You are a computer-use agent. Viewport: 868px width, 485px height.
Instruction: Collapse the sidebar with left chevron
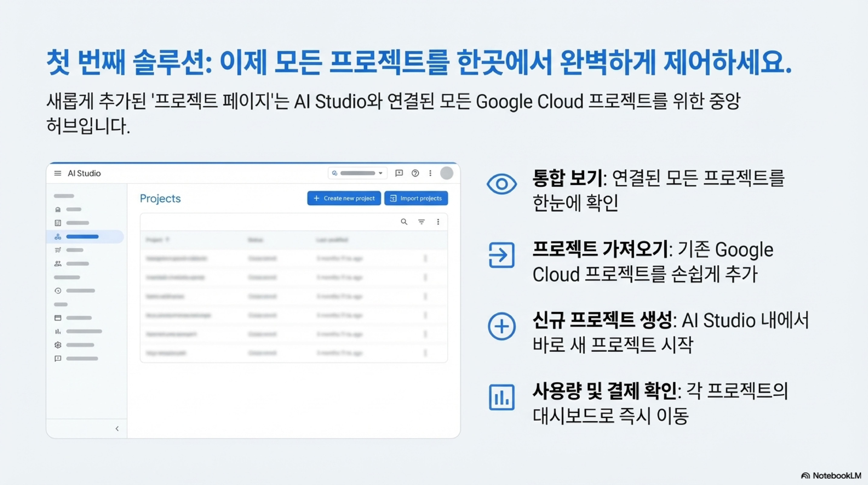point(117,429)
